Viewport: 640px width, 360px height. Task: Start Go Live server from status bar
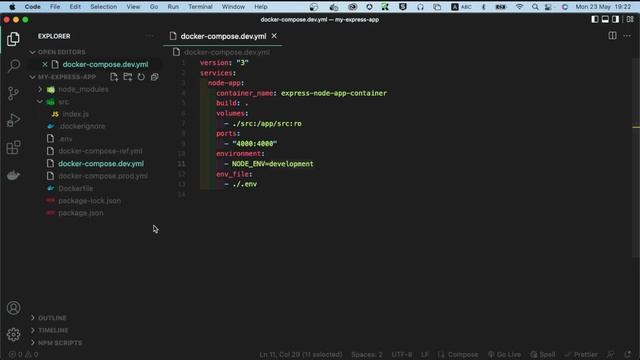[504, 354]
